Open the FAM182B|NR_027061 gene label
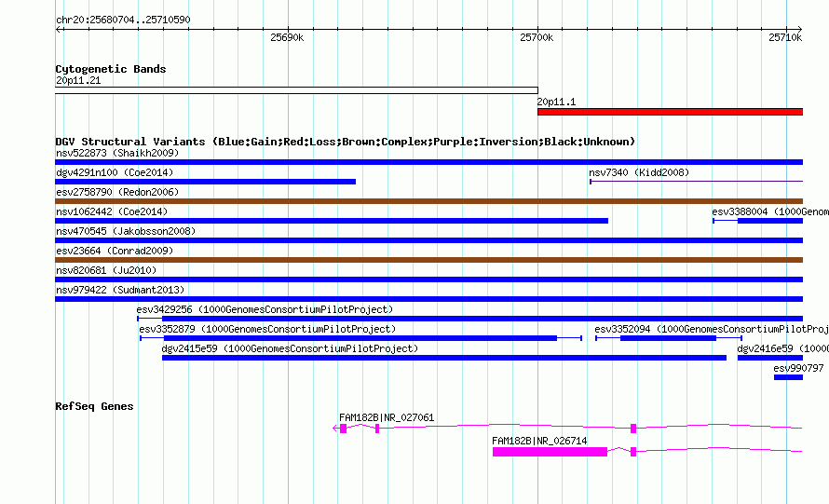Screen dimensions: 829x504 click(387, 417)
